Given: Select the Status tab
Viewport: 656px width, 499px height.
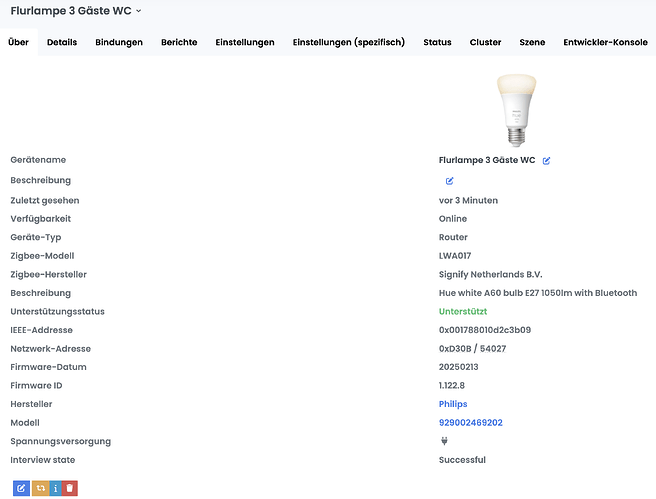Looking at the screenshot, I should 437,42.
